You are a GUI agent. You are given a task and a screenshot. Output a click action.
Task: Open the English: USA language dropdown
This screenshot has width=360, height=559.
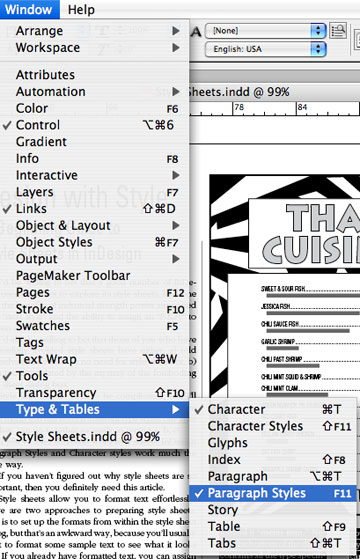click(266, 49)
